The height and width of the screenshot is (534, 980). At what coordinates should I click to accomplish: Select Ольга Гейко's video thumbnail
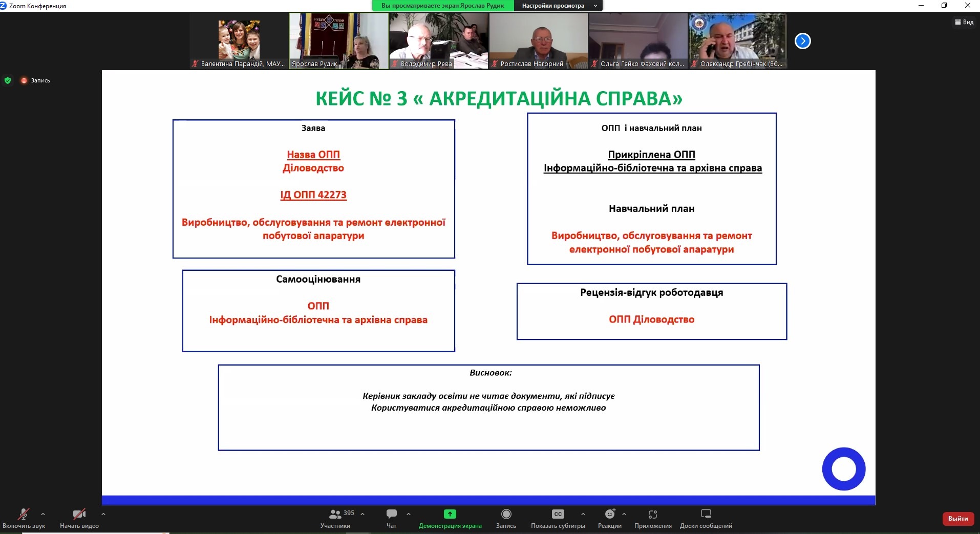(638, 41)
